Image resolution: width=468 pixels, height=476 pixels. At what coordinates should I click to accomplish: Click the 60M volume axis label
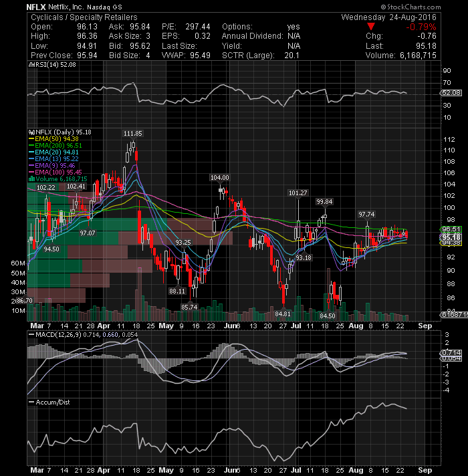18,263
